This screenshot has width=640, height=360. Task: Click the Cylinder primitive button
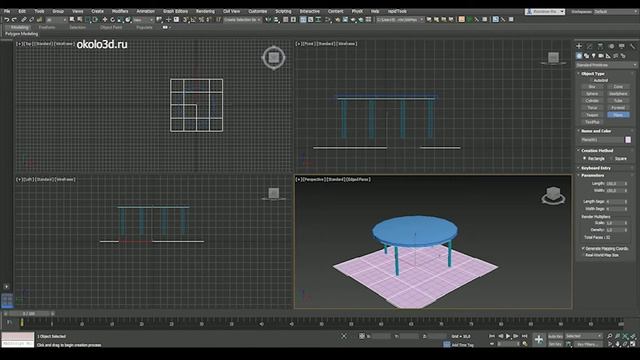[592, 100]
